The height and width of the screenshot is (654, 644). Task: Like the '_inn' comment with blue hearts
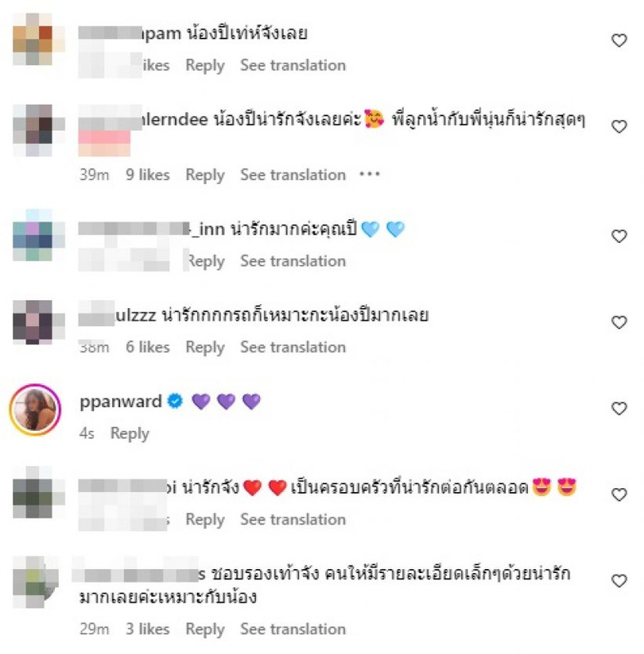(619, 236)
